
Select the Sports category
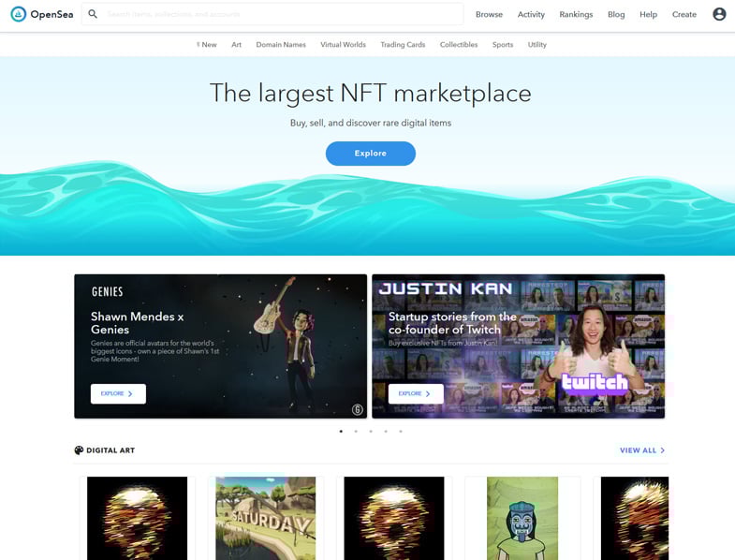(503, 45)
